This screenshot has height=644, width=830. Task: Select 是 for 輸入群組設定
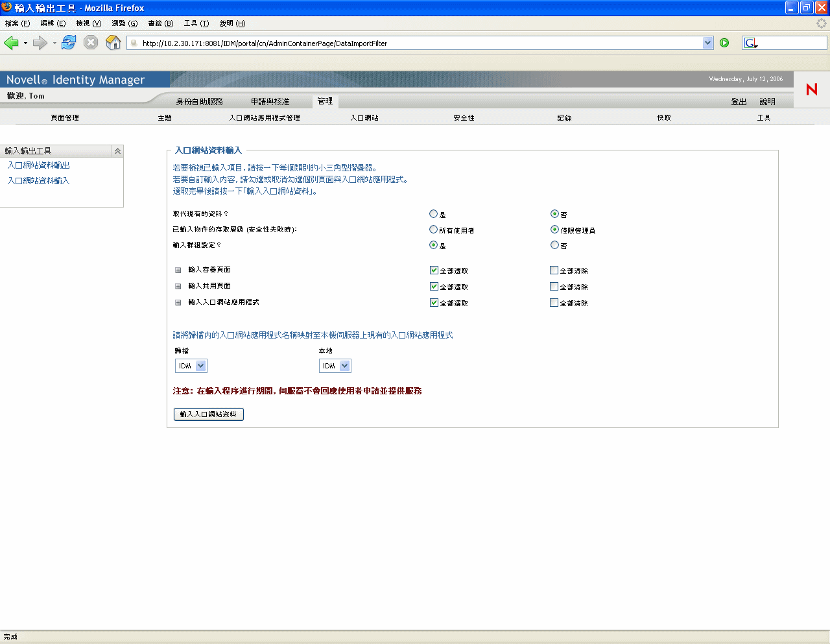click(x=433, y=245)
